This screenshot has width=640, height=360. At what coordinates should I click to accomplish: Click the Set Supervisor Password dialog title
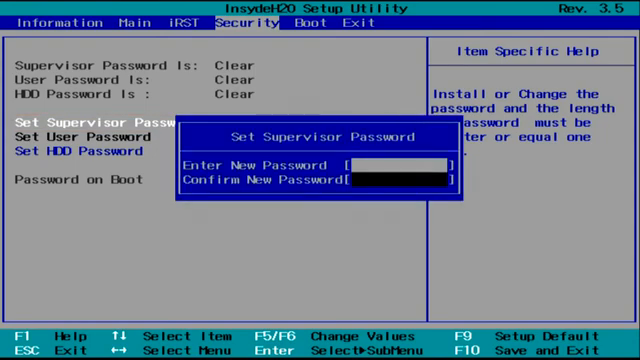[323, 137]
